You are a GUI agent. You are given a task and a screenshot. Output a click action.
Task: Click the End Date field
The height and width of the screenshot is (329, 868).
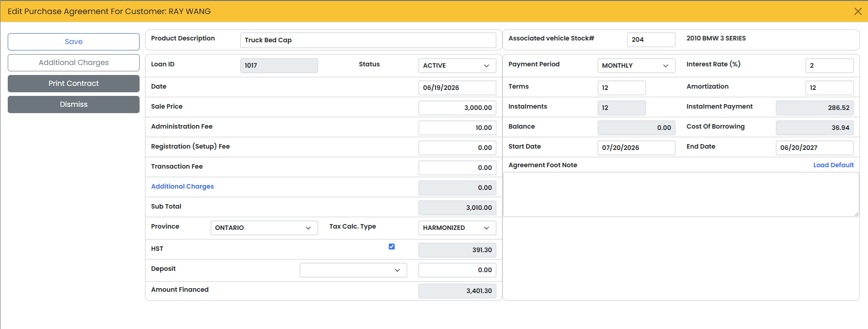pyautogui.click(x=814, y=148)
